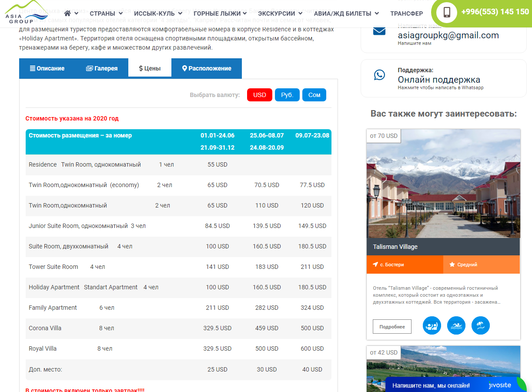The image size is (532, 392).
Task: Select Руб. currency
Action: pyautogui.click(x=287, y=95)
